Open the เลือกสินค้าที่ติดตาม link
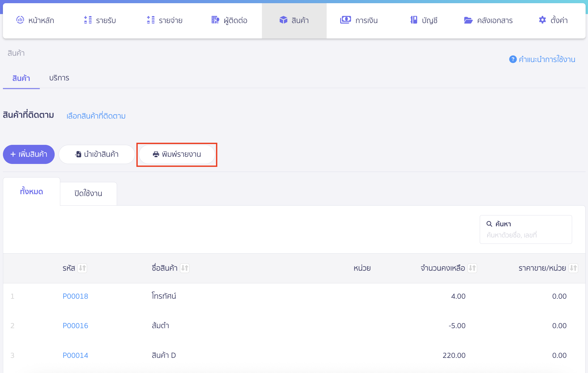 click(96, 116)
